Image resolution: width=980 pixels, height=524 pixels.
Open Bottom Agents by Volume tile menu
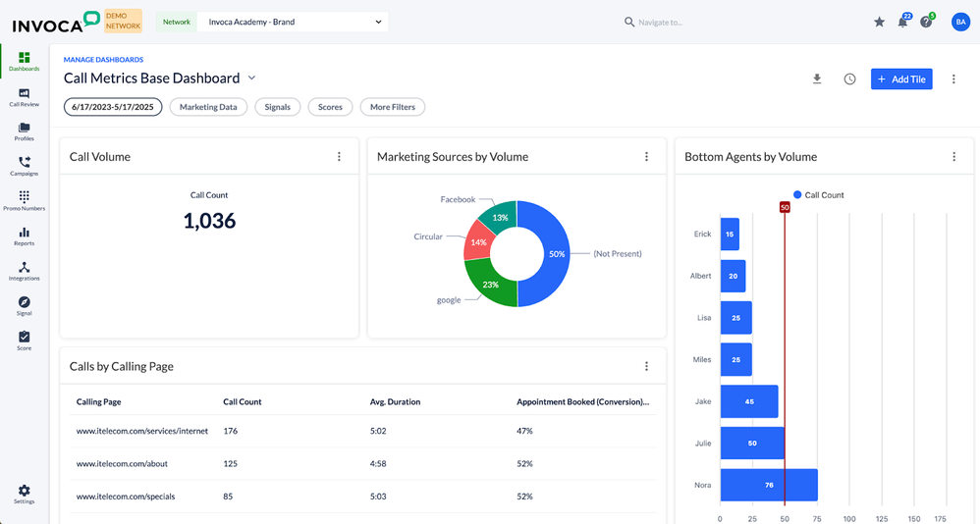click(x=954, y=157)
